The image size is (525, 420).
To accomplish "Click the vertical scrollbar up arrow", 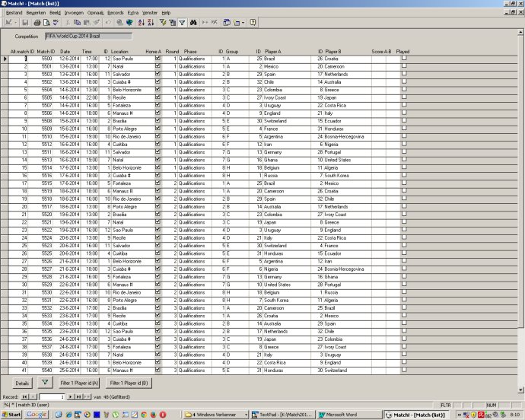I will tap(520, 32).
